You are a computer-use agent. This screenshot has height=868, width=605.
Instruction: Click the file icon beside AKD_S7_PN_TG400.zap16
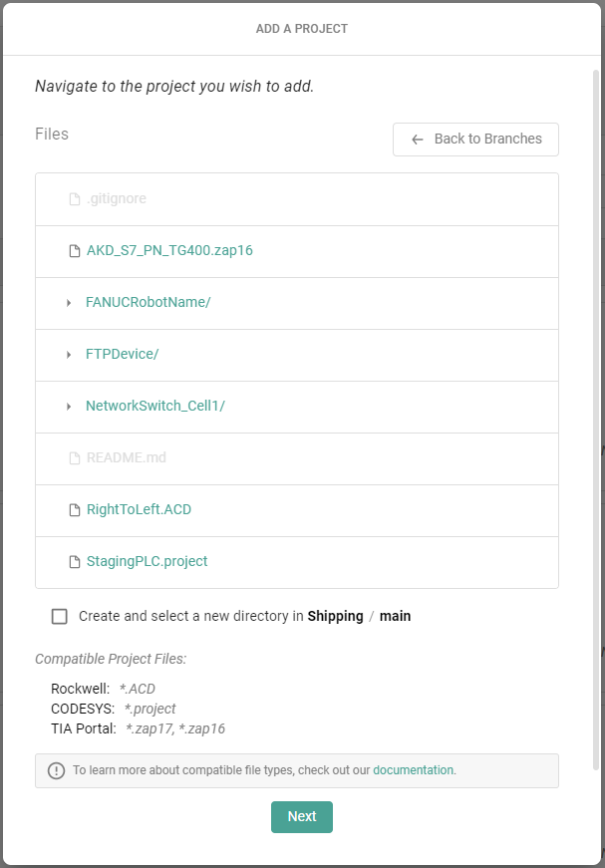point(74,251)
